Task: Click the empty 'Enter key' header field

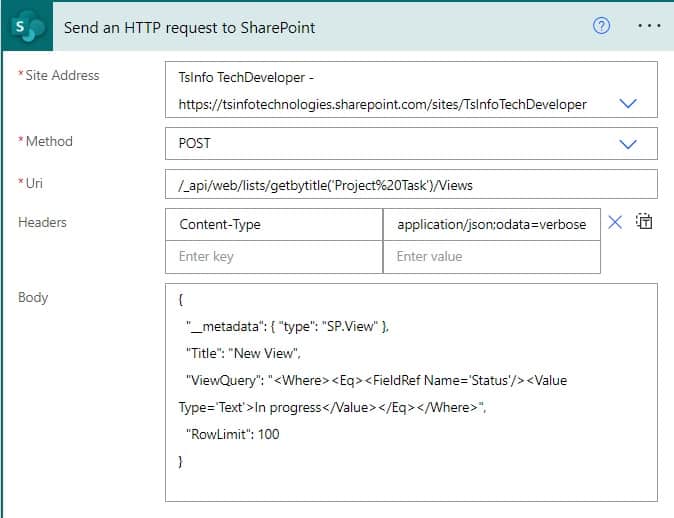Action: [274, 257]
